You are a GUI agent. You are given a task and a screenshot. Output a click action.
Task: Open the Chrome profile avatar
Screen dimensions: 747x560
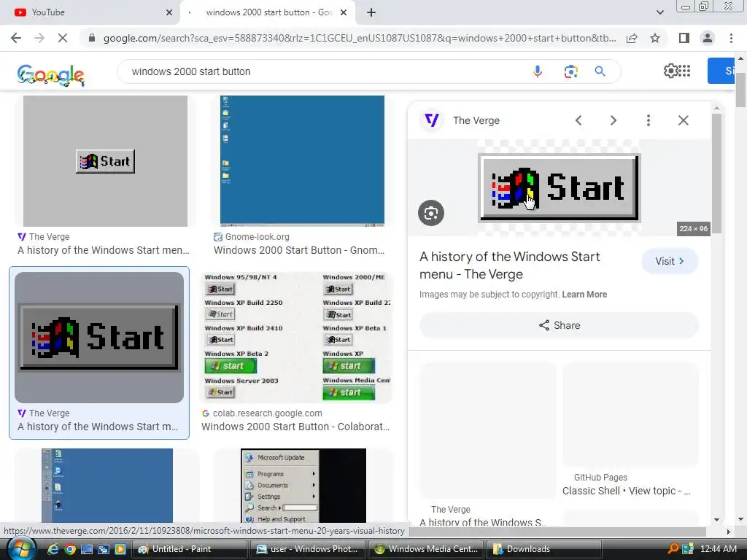click(708, 38)
